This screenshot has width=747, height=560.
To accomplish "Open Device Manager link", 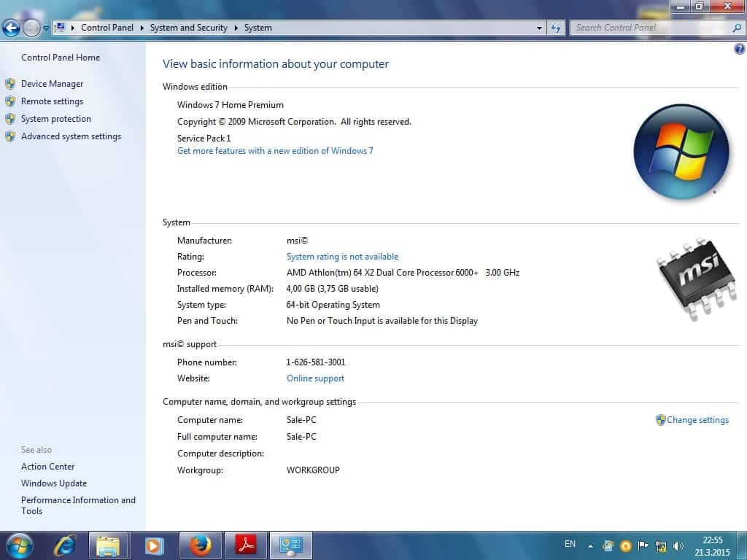I will pos(52,84).
